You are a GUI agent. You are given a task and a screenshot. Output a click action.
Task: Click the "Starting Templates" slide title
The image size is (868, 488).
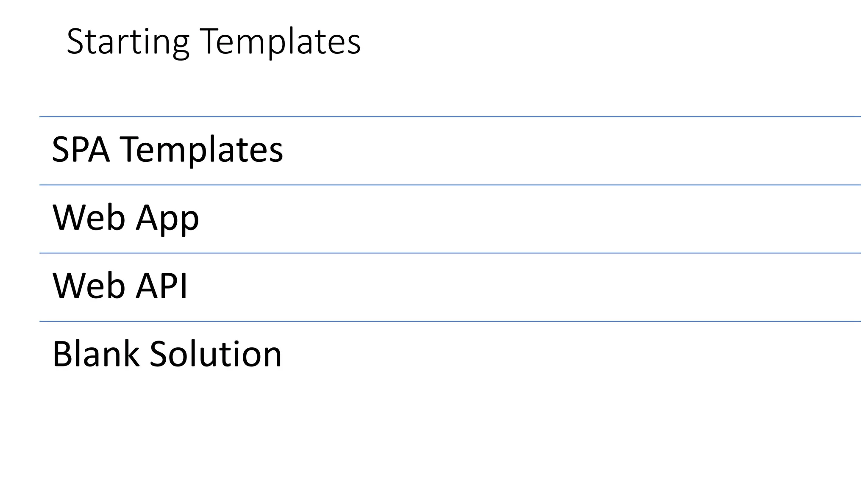(213, 42)
